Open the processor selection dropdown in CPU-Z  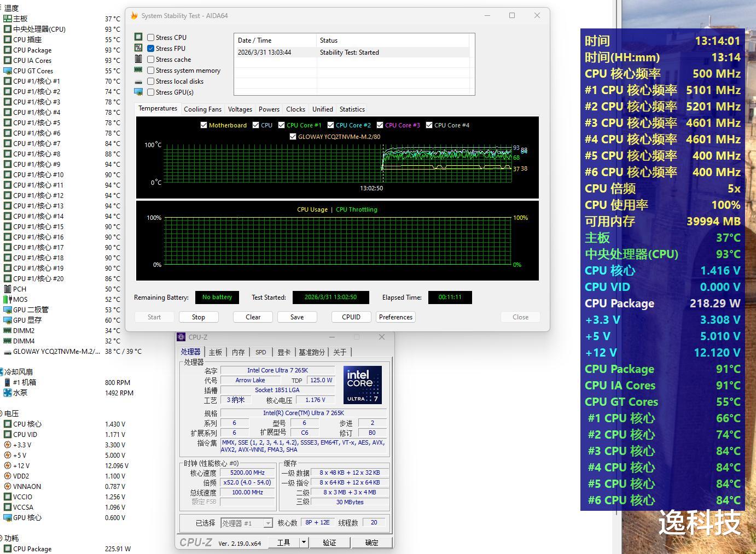[x=267, y=523]
